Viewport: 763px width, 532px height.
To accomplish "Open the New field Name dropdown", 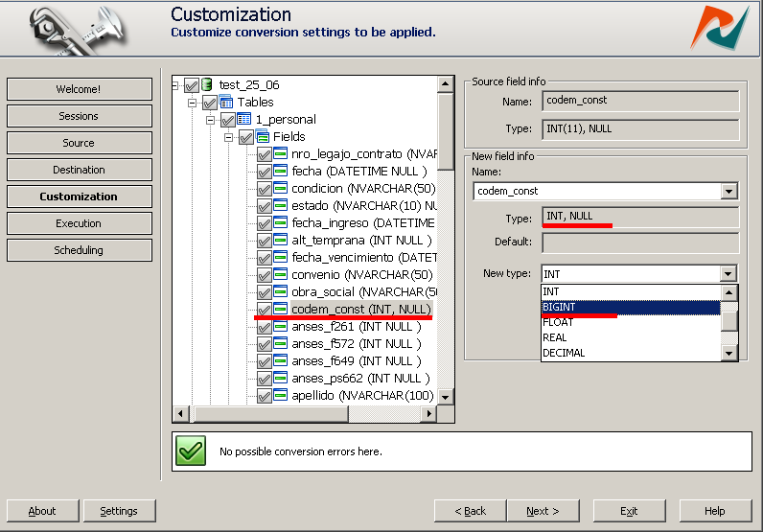I will coord(729,192).
